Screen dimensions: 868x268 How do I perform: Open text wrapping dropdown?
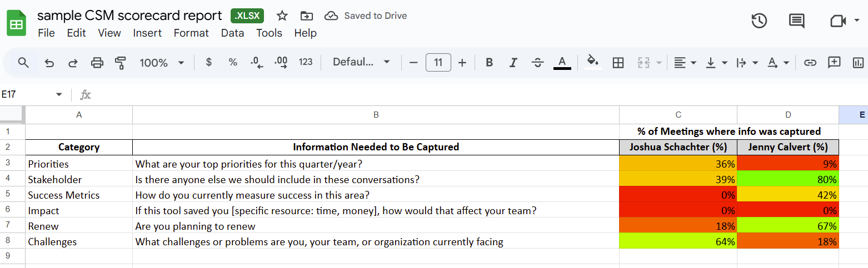pyautogui.click(x=747, y=63)
